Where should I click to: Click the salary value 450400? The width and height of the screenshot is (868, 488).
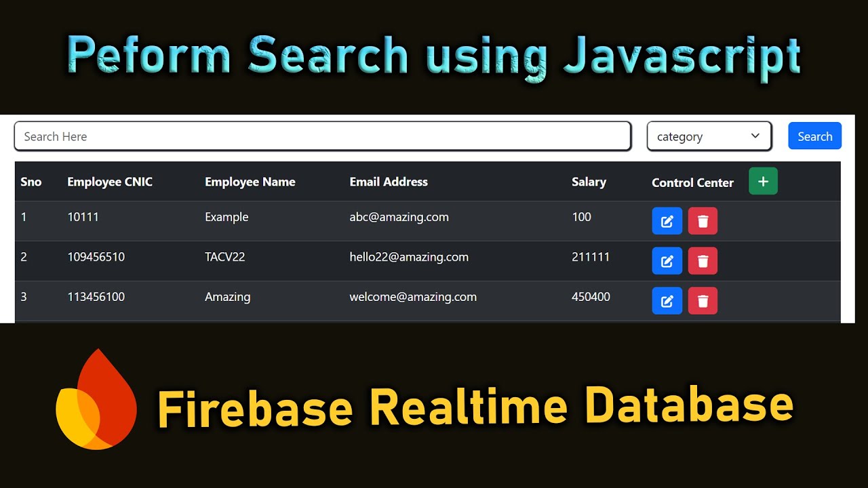pyautogui.click(x=591, y=297)
